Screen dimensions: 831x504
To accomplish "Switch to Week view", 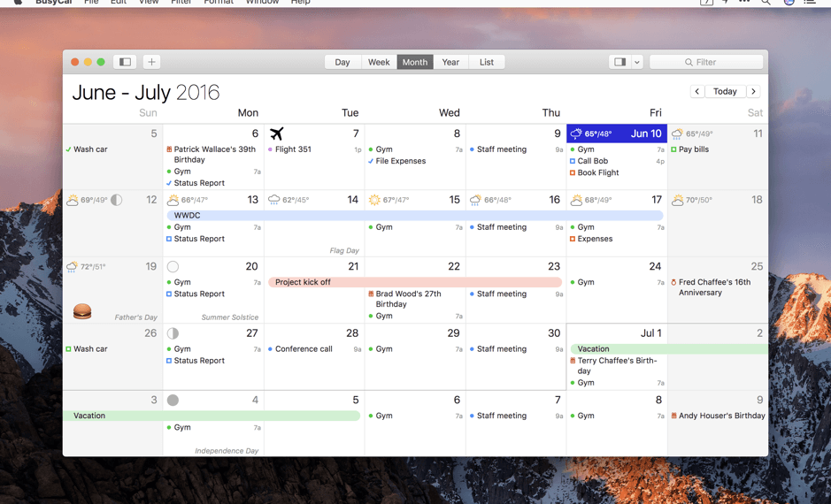I will click(379, 62).
